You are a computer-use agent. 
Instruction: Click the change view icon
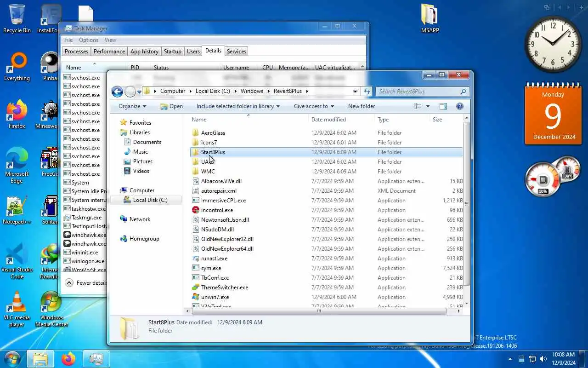coord(418,106)
